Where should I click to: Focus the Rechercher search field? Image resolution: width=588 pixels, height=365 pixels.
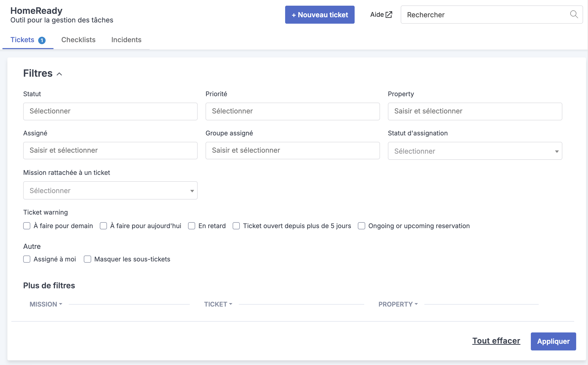[492, 15]
